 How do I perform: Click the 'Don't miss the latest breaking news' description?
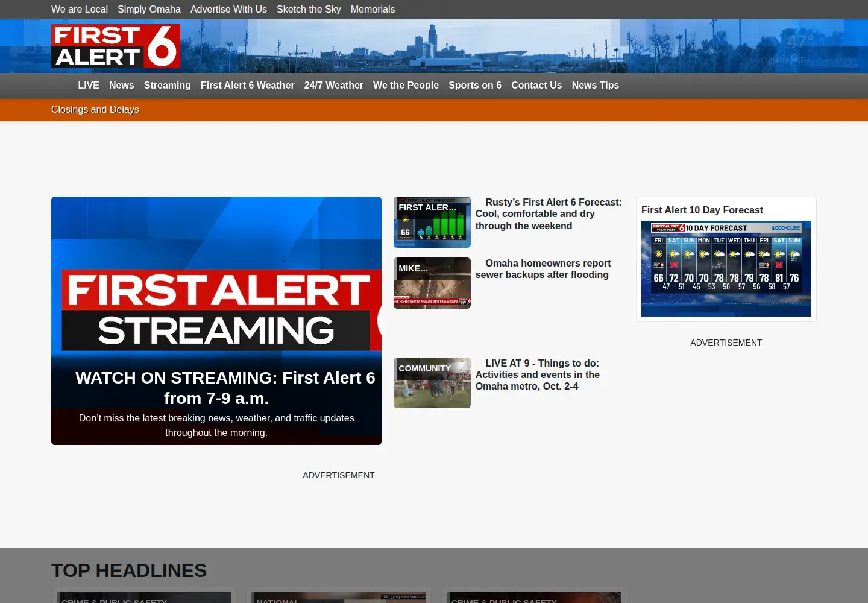216,426
